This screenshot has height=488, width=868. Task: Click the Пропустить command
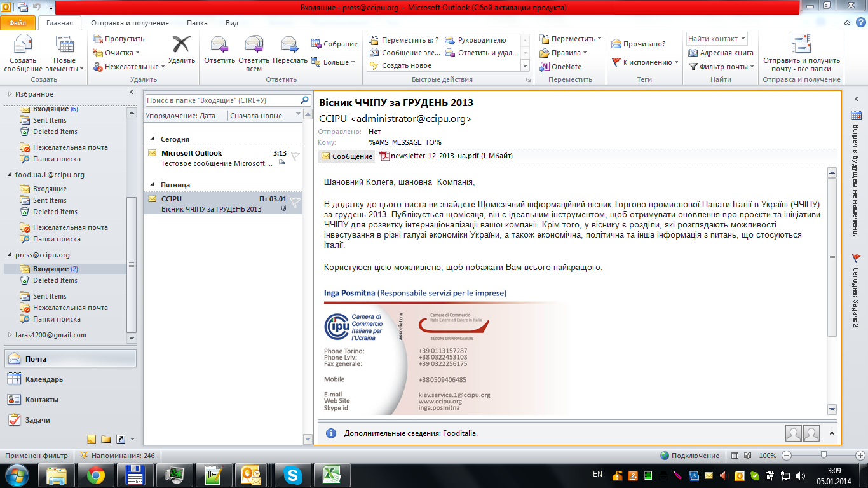[x=118, y=39]
